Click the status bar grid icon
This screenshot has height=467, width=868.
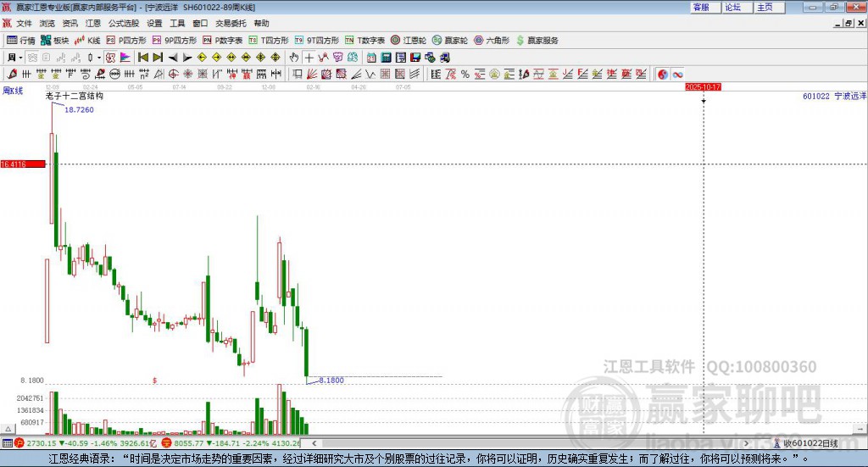coord(7,443)
